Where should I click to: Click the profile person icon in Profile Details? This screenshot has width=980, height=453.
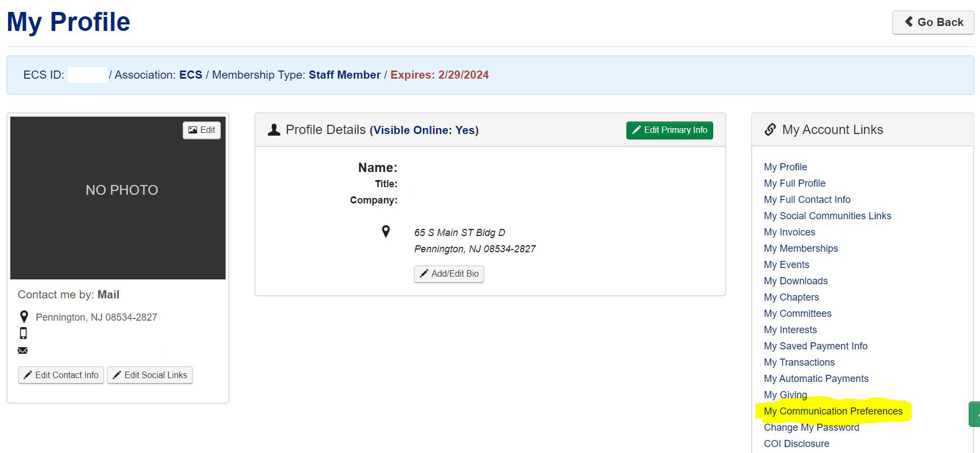(x=274, y=130)
